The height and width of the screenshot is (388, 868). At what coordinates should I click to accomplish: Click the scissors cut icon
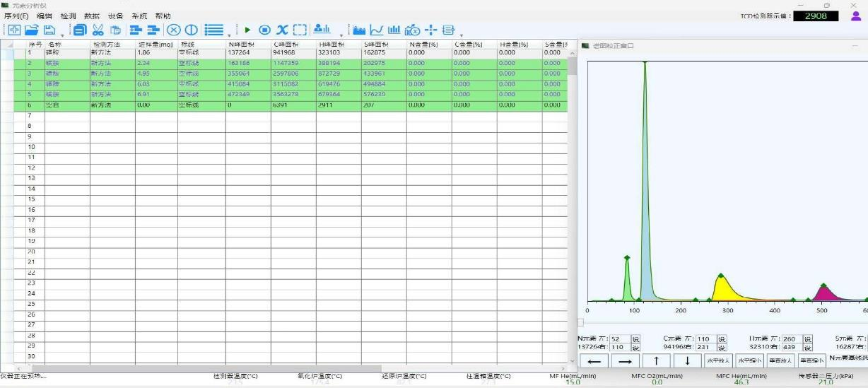pos(98,30)
